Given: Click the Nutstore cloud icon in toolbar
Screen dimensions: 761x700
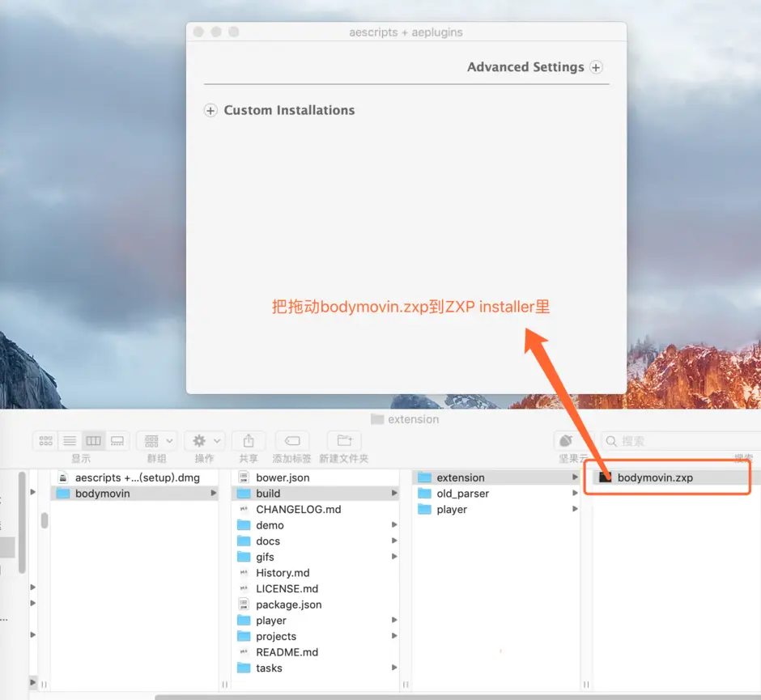Looking at the screenshot, I should pyautogui.click(x=566, y=440).
